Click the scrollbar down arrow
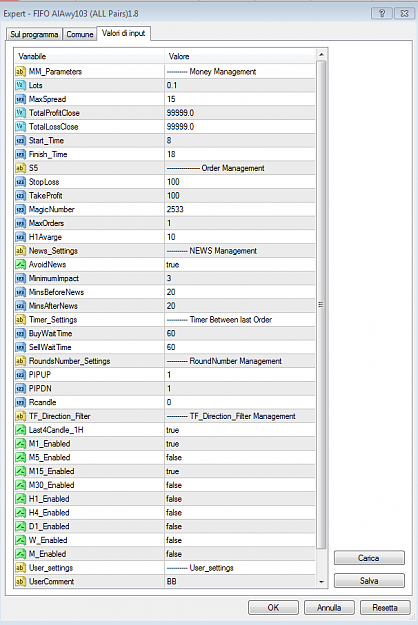 [322, 582]
